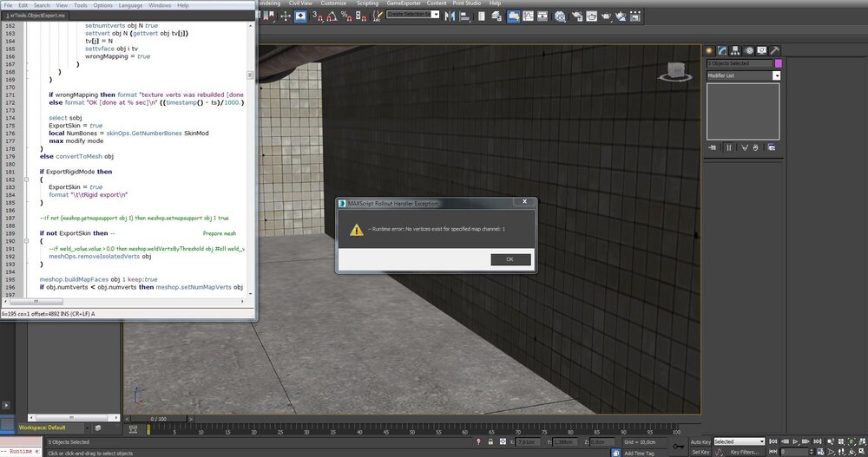The width and height of the screenshot is (868, 457).
Task: Open the Modify tab in command panel
Action: [722, 50]
